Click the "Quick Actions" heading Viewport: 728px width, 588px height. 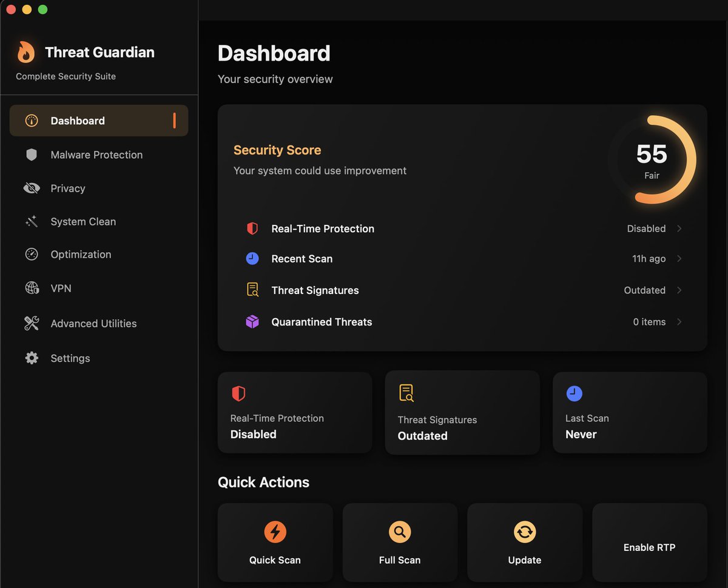pyautogui.click(x=263, y=483)
